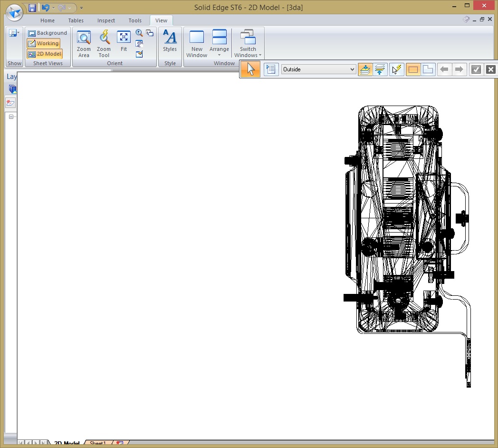Toggle the bottom-up layer selection button
The image size is (498, 448).
(x=380, y=69)
